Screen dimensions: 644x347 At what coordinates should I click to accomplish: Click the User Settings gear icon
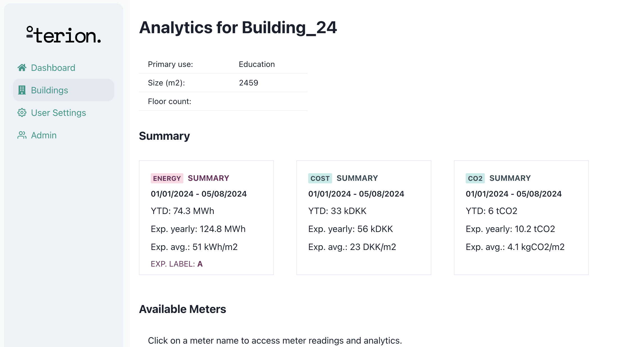point(22,112)
